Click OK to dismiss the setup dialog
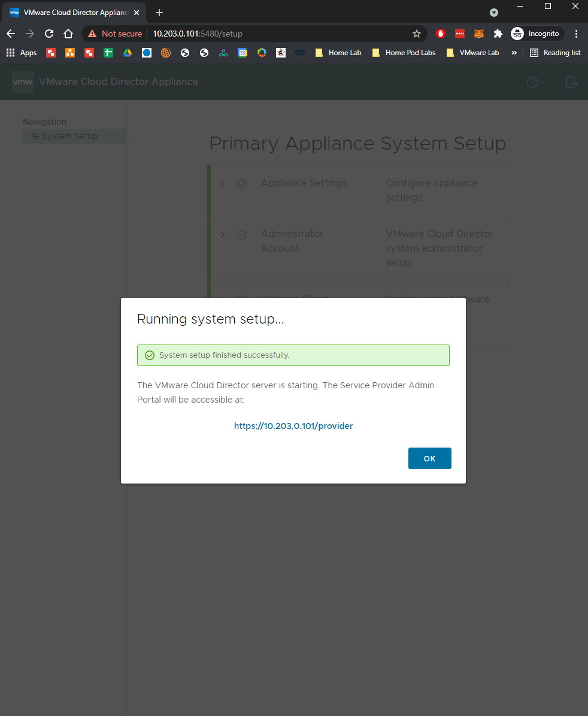This screenshot has width=588, height=716. point(429,458)
